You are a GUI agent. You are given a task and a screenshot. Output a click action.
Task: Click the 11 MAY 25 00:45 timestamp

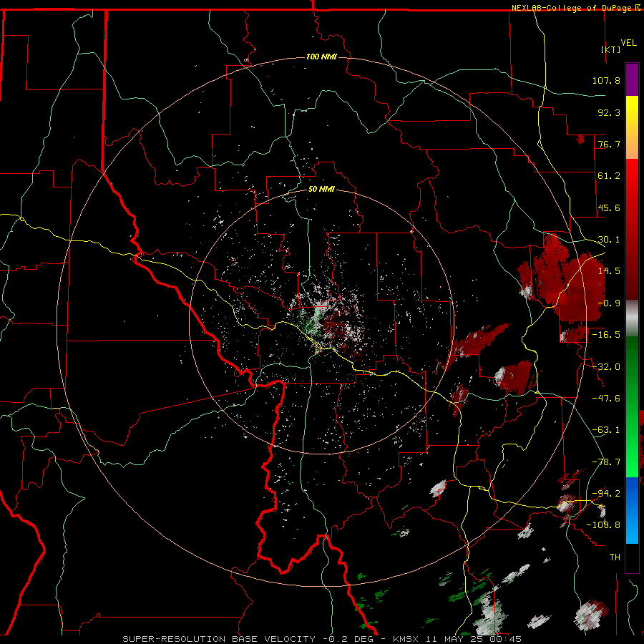coord(474,639)
